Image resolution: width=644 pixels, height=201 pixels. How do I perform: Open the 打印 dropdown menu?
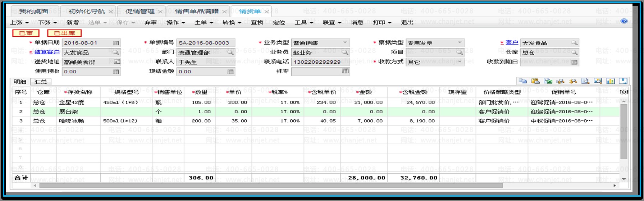point(390,22)
